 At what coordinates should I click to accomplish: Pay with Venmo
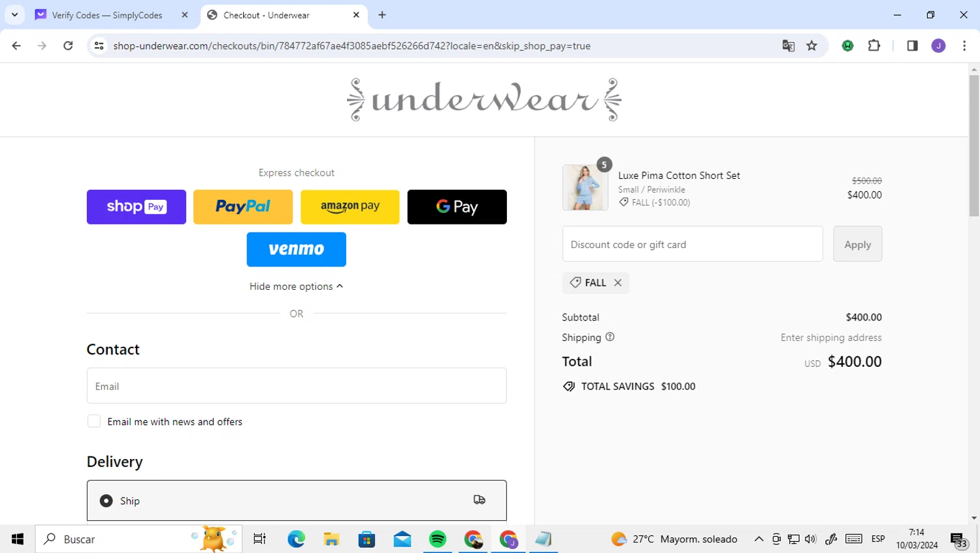tap(297, 249)
